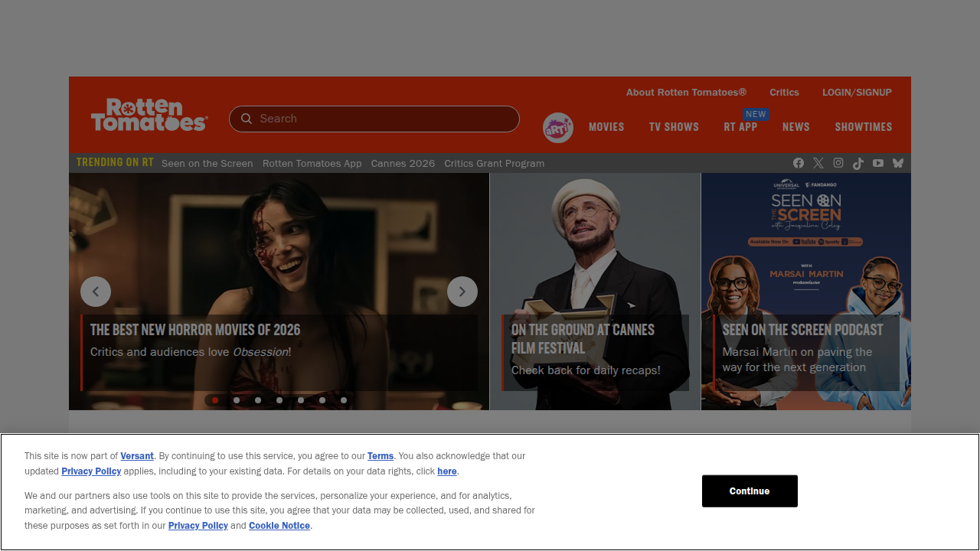The height and width of the screenshot is (551, 980).
Task: Open Rotten Tomatoes Facebook page icon
Action: 799,163
